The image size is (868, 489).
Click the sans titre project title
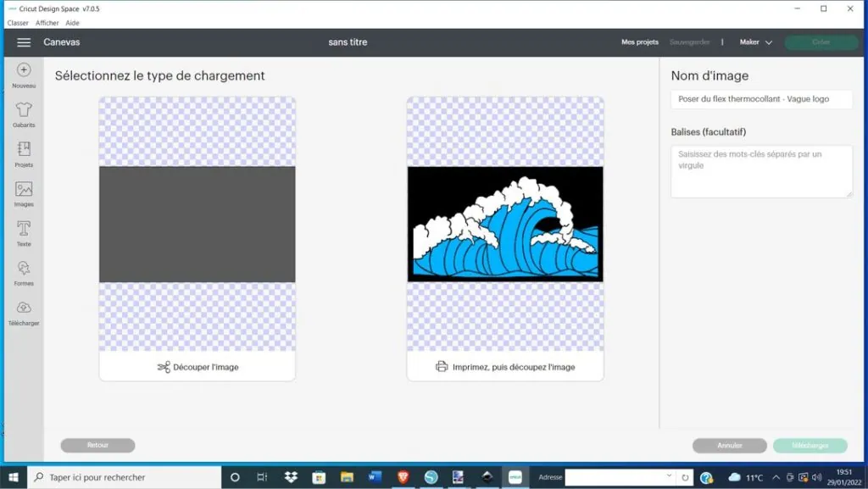point(348,42)
